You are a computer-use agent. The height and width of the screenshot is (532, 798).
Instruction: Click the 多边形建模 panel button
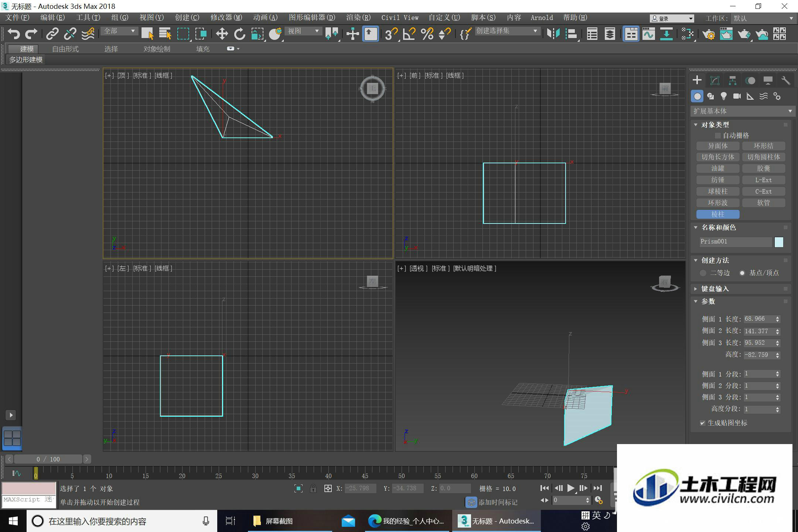(x=26, y=60)
